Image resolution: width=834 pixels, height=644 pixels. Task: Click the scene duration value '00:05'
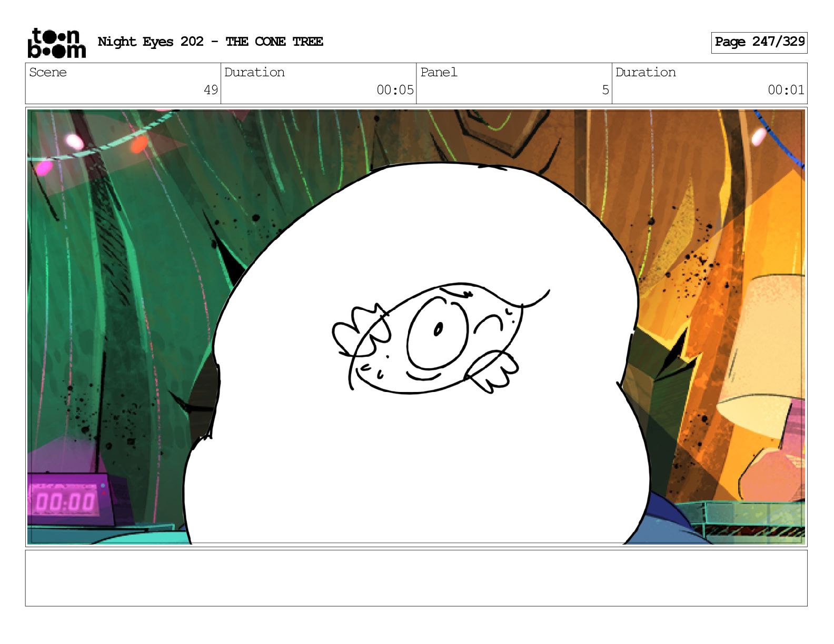[395, 90]
